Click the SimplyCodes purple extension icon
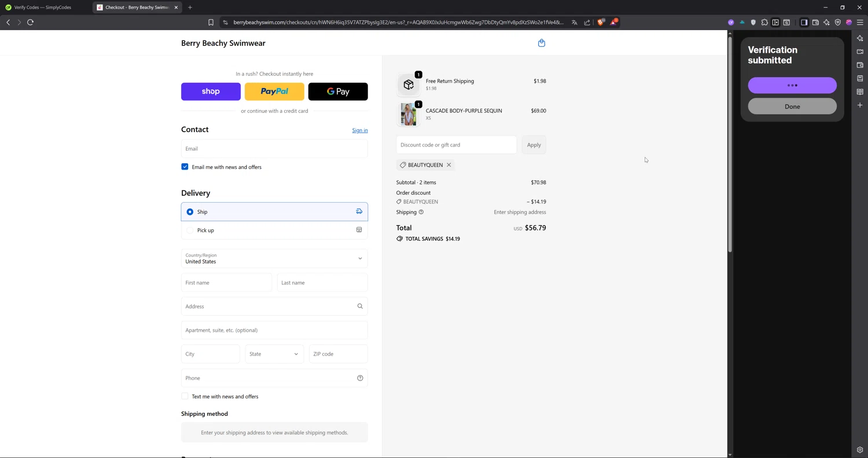This screenshot has width=868, height=458. (731, 23)
